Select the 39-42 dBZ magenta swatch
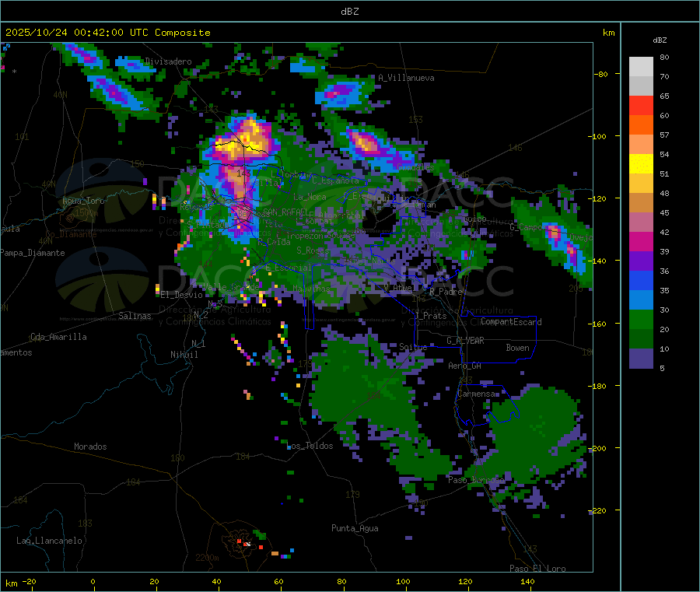700x592 pixels. [641, 241]
